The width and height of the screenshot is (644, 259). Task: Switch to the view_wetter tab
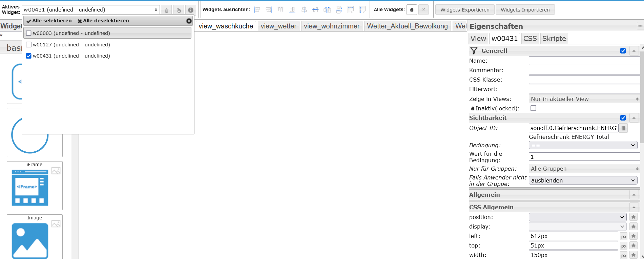(278, 26)
